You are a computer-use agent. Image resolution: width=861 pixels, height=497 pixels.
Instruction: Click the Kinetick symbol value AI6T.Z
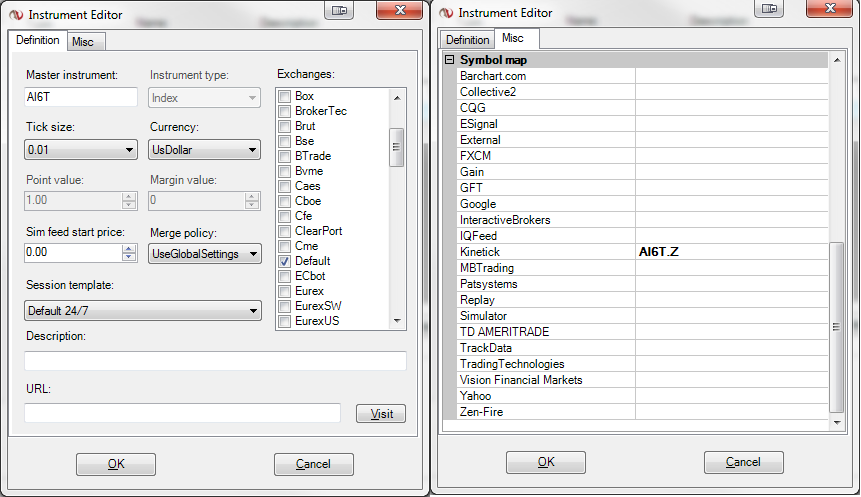(x=659, y=252)
